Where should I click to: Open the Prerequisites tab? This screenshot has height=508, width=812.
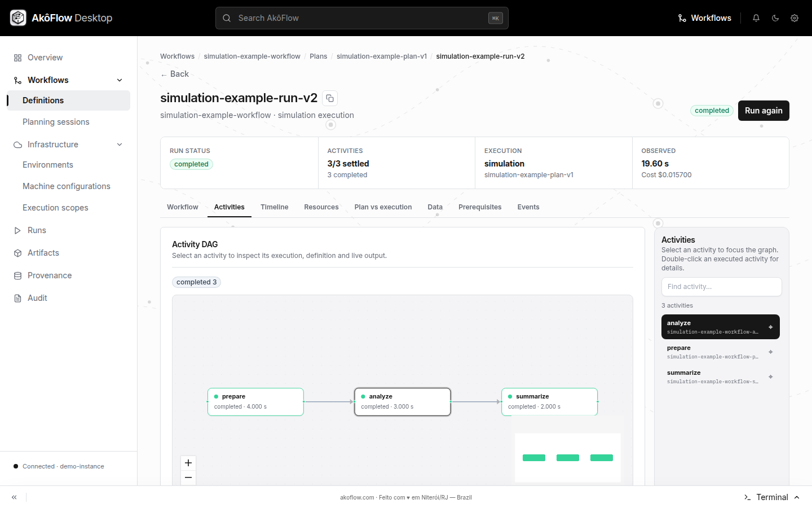(x=480, y=207)
